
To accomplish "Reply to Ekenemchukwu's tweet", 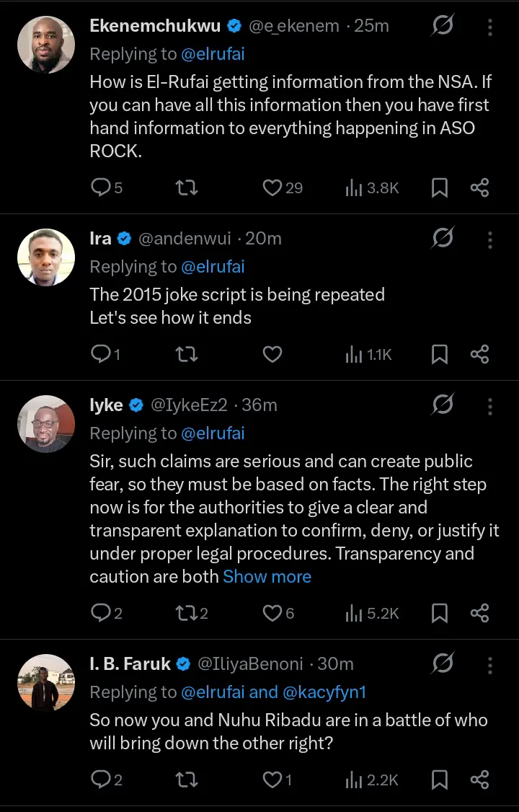I will 99,188.
